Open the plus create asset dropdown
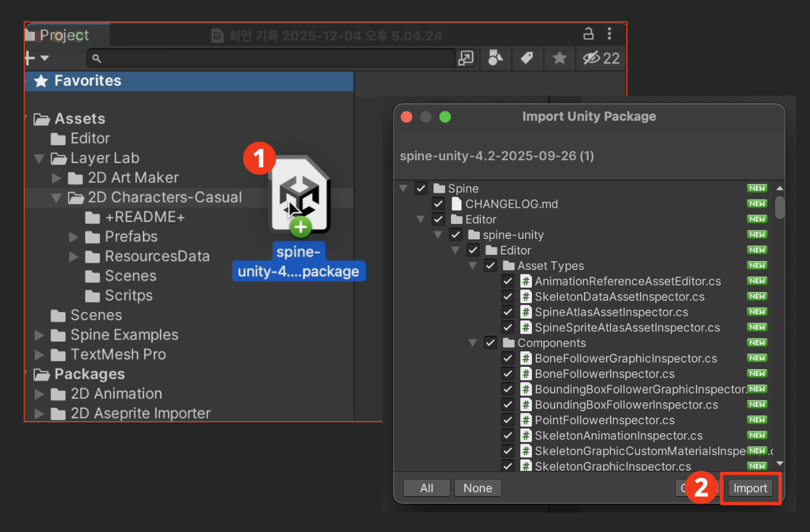 tap(37, 58)
